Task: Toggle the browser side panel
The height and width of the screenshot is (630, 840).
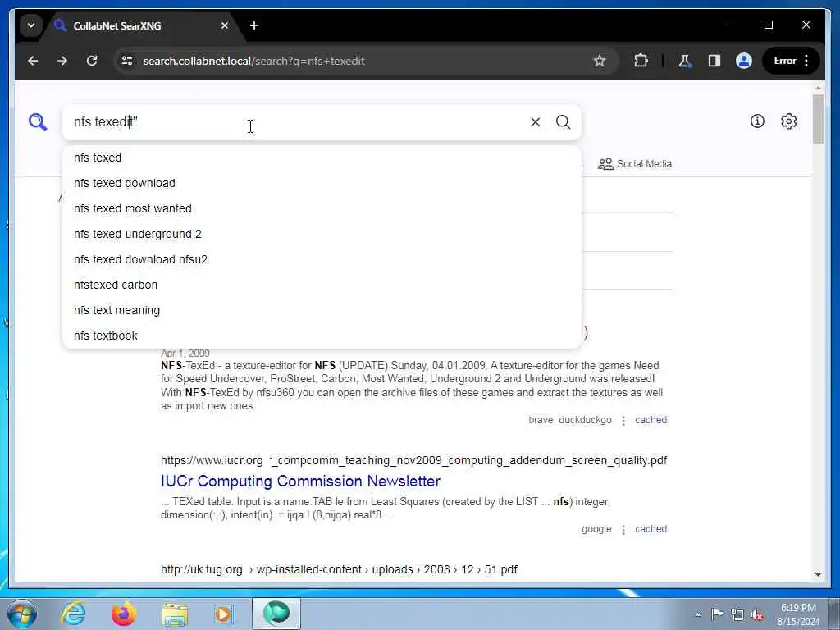Action: point(714,61)
